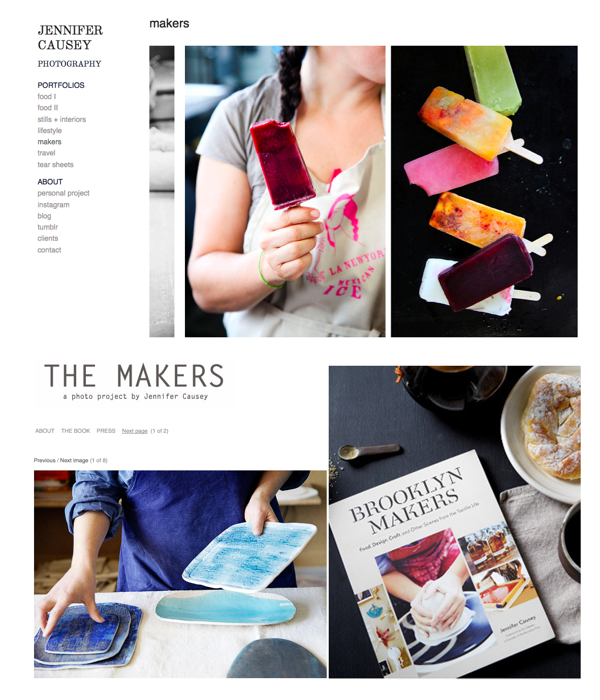Screen dimensions: 600x700
Task: Visit the personal project page
Action: click(x=64, y=193)
